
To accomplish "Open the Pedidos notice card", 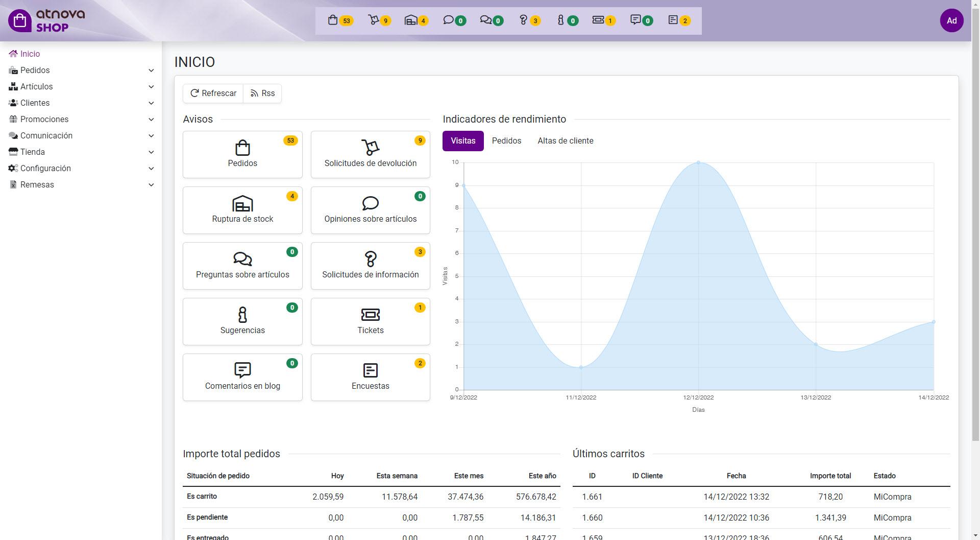I will (x=242, y=154).
